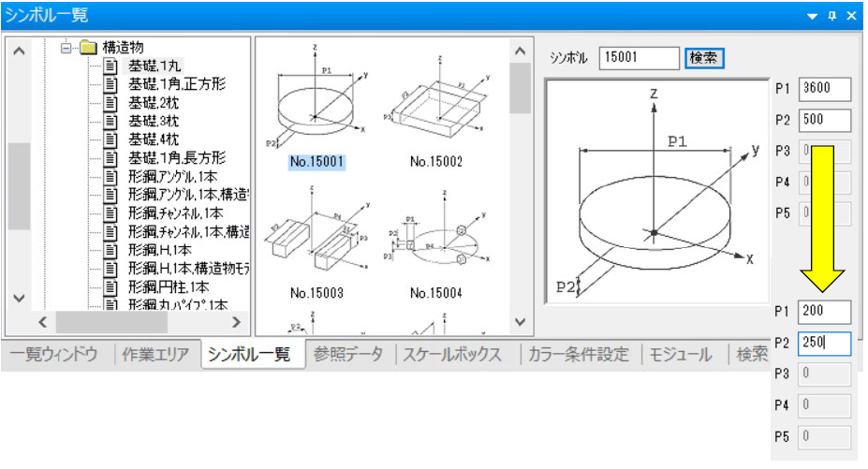Click thumbnail list scroll down arrow

[520, 322]
